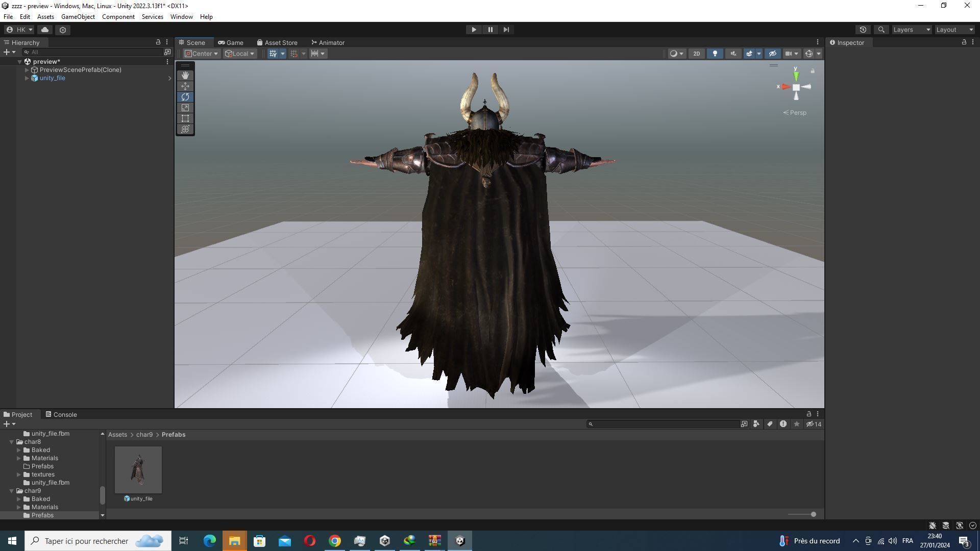Click the Step frame button
980x551 pixels.
coord(506,30)
